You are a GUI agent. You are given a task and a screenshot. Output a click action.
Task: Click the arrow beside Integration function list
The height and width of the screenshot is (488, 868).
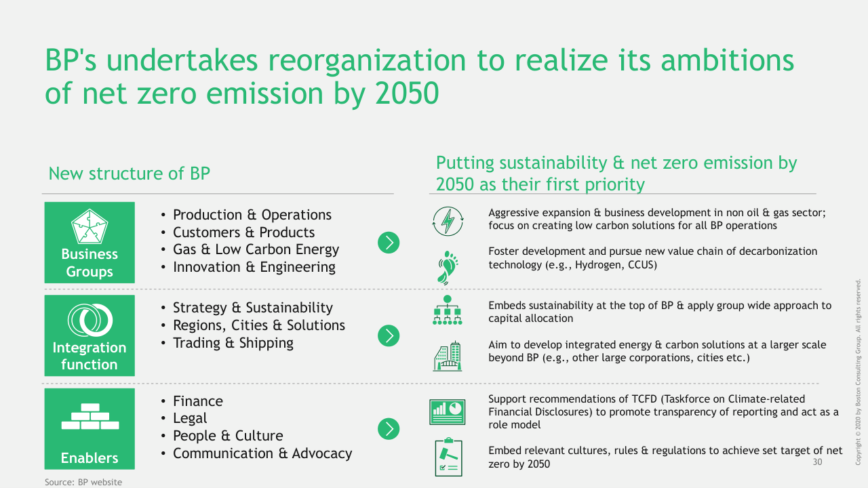[x=389, y=335]
